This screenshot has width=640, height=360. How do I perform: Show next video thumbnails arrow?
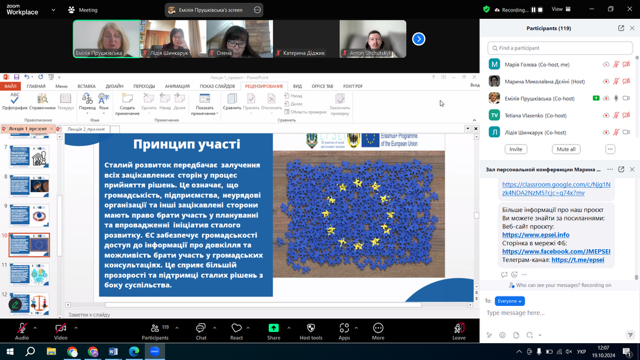coord(418,39)
